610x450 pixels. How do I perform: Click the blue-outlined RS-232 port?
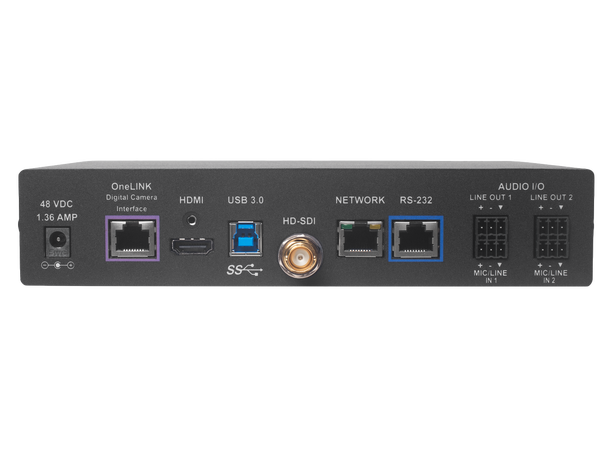413,238
